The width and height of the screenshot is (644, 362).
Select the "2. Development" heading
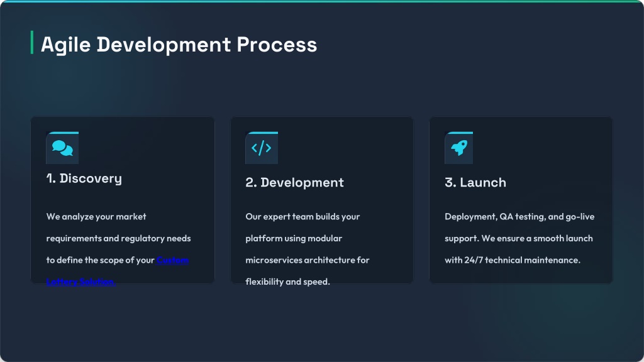294,183
